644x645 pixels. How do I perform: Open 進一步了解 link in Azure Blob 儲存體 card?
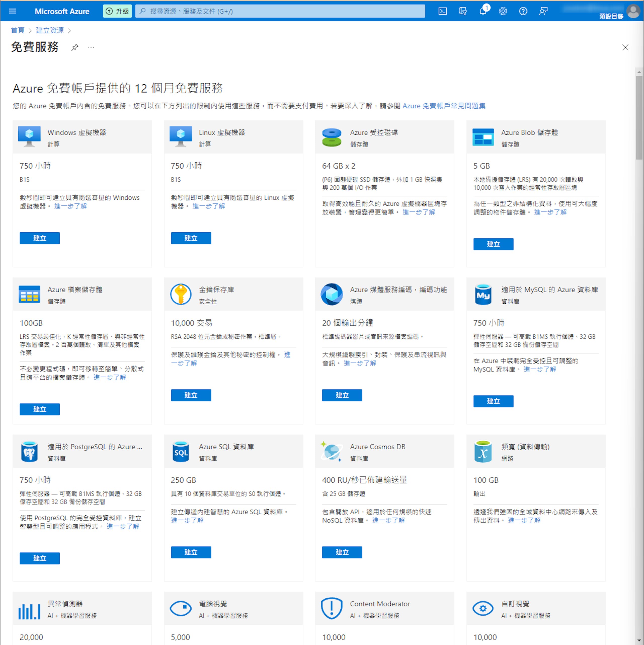550,212
